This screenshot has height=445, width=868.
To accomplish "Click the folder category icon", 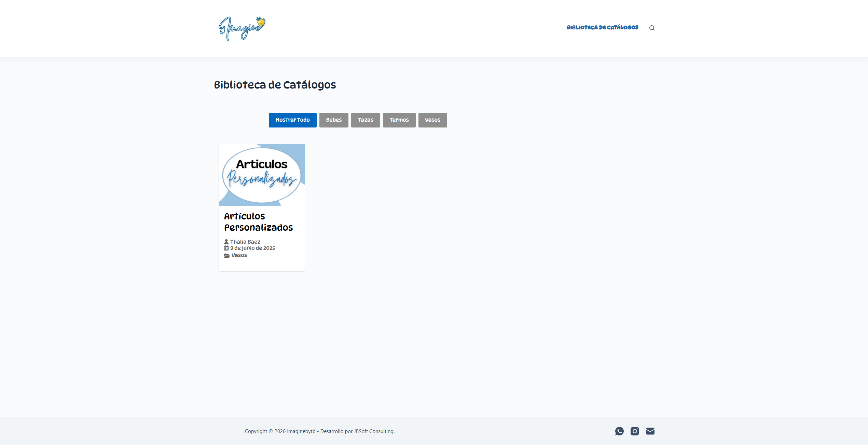I will point(226,256).
